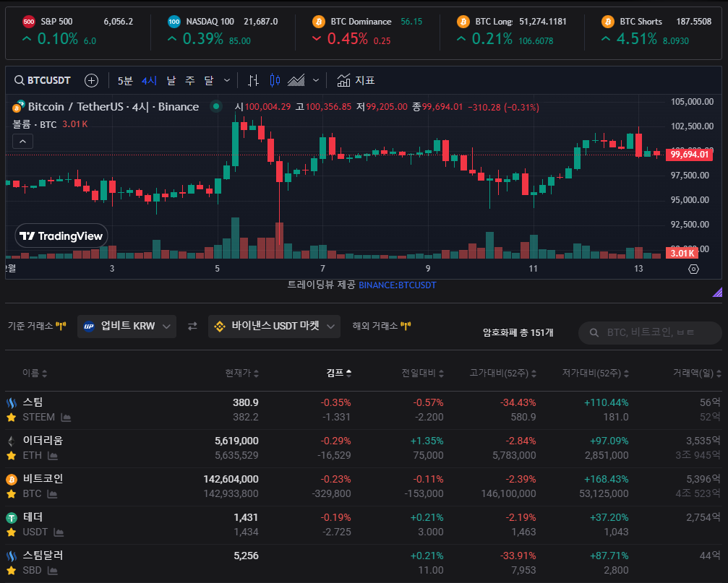Click the add symbol plus icon
728x583 pixels.
coord(92,80)
